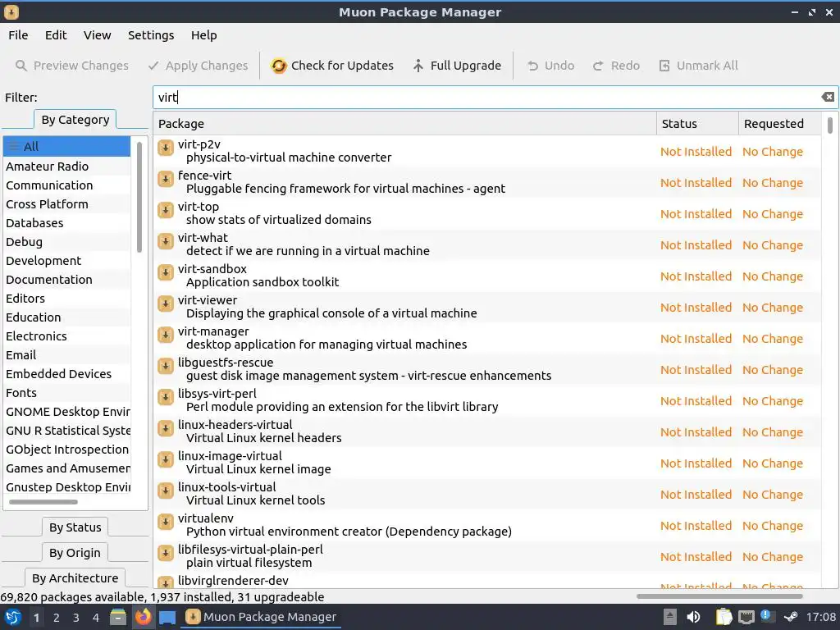Screen dimensions: 840x630
Task: Click the package list horizontal scrollbar
Action: pos(719,596)
